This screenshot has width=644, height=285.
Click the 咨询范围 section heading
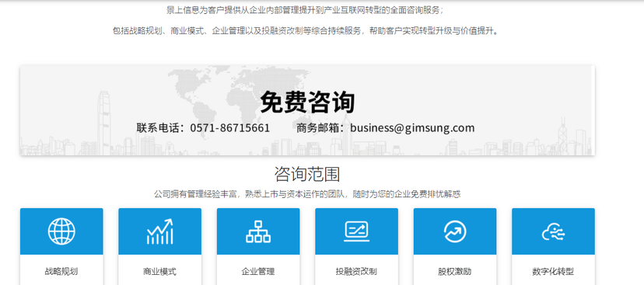pyautogui.click(x=307, y=174)
